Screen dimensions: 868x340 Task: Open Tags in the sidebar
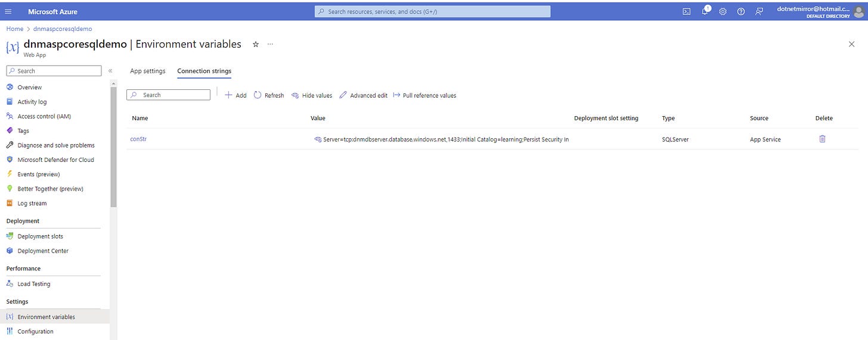pyautogui.click(x=23, y=130)
